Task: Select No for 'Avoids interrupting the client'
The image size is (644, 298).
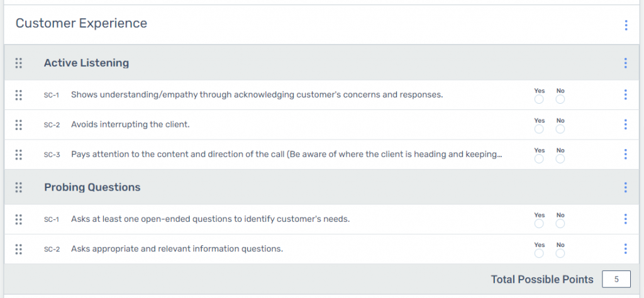Action: click(560, 130)
